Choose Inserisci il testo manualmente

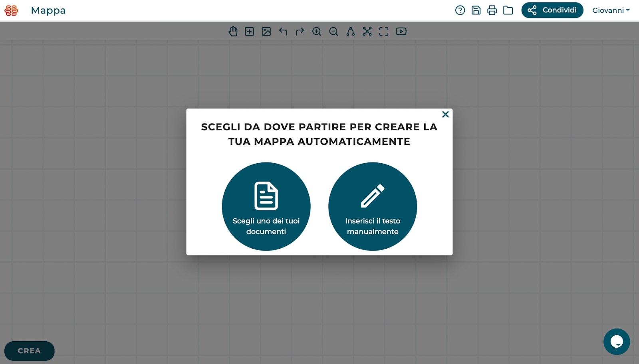(373, 206)
